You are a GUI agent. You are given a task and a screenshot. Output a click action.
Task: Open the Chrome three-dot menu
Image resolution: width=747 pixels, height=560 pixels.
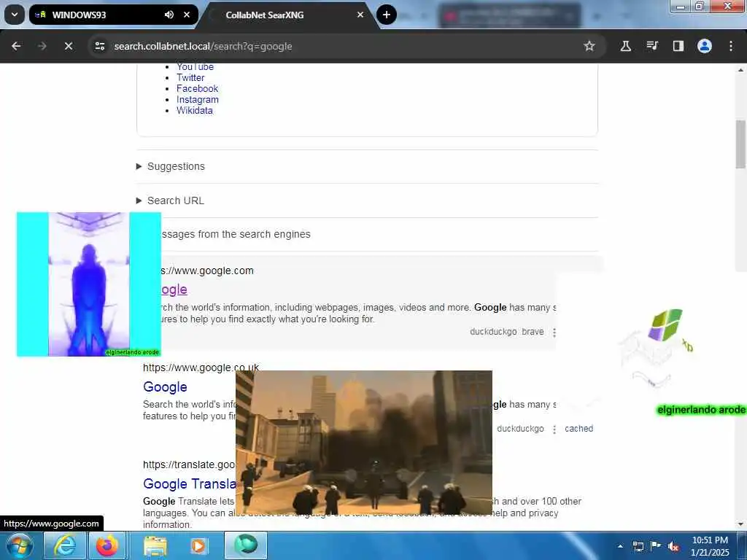click(x=731, y=46)
